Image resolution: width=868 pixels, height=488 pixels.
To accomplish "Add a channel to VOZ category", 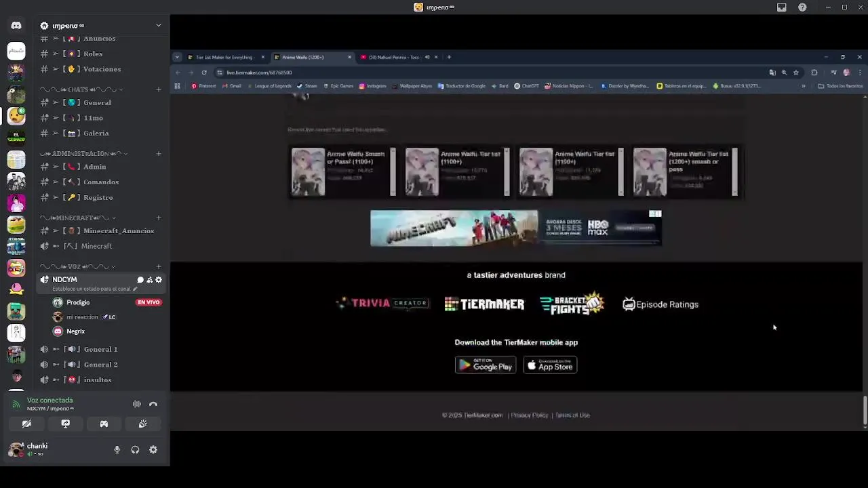I will point(159,267).
